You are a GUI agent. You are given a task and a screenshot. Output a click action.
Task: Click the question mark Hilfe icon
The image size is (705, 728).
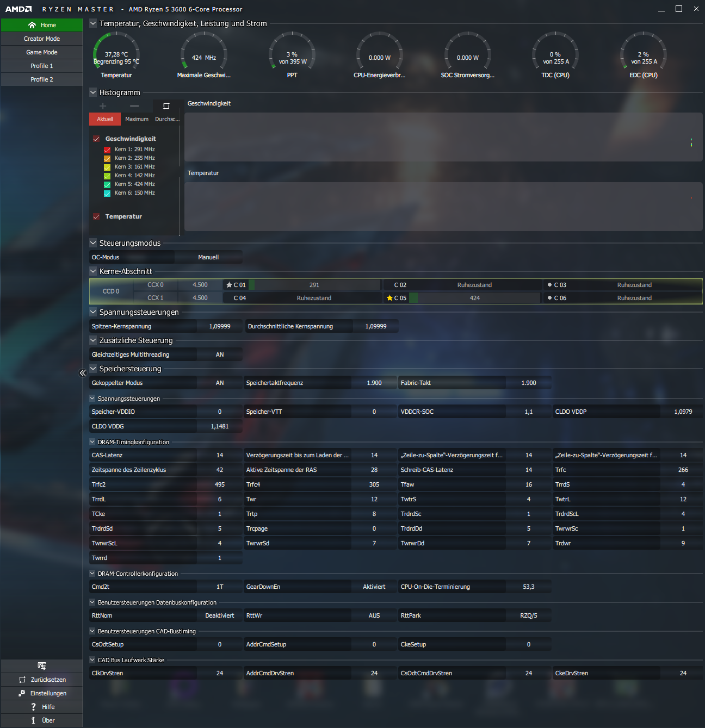pos(33,707)
